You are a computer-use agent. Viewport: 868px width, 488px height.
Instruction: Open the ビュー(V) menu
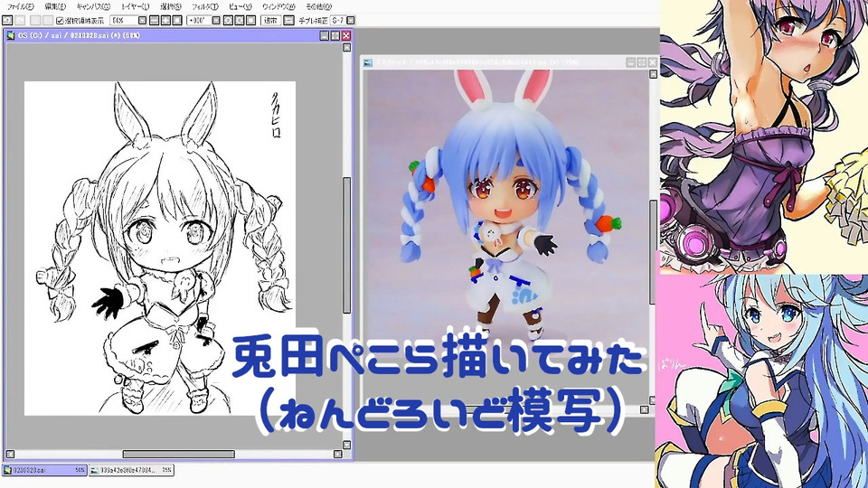tap(241, 6)
